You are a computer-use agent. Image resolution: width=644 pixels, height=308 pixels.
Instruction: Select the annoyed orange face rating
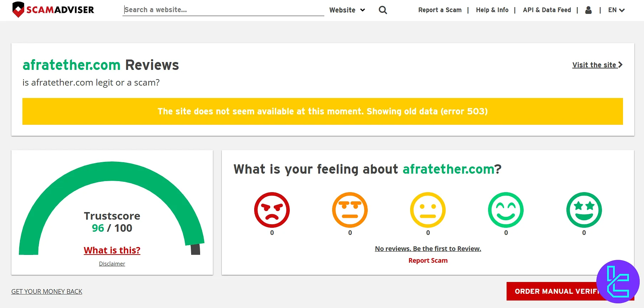pos(350,210)
